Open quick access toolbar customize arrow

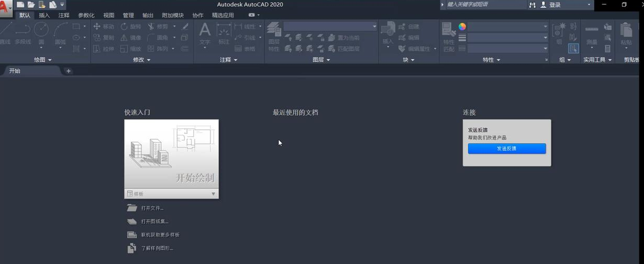[x=62, y=5]
